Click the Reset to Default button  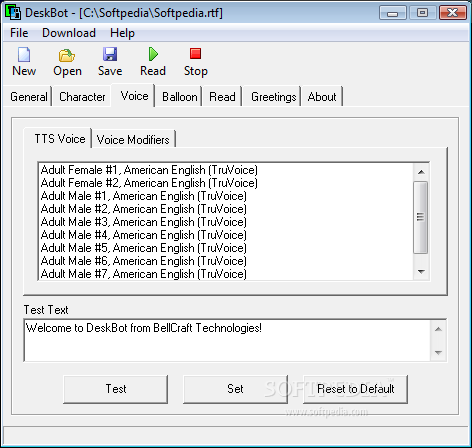[355, 389]
